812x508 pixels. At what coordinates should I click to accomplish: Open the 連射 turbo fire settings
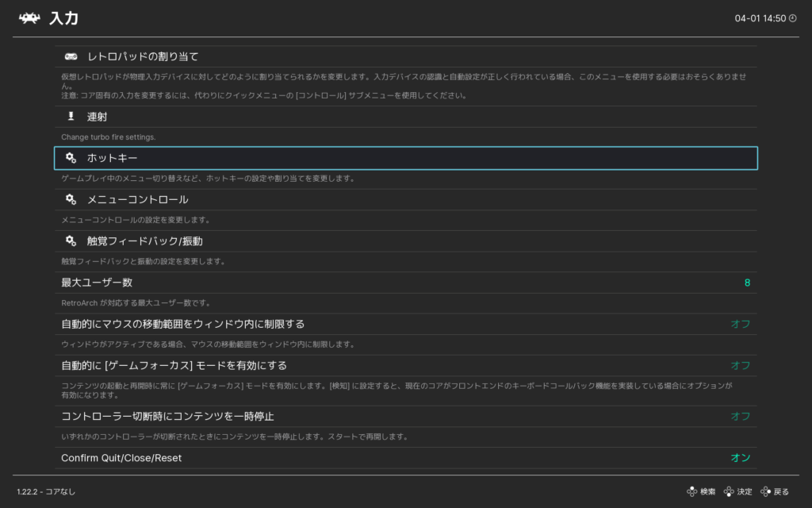point(97,117)
